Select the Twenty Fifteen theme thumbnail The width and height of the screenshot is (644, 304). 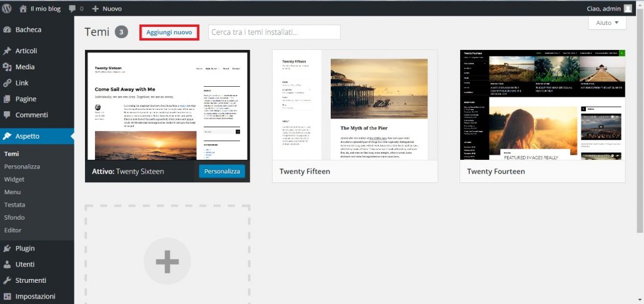tap(355, 105)
